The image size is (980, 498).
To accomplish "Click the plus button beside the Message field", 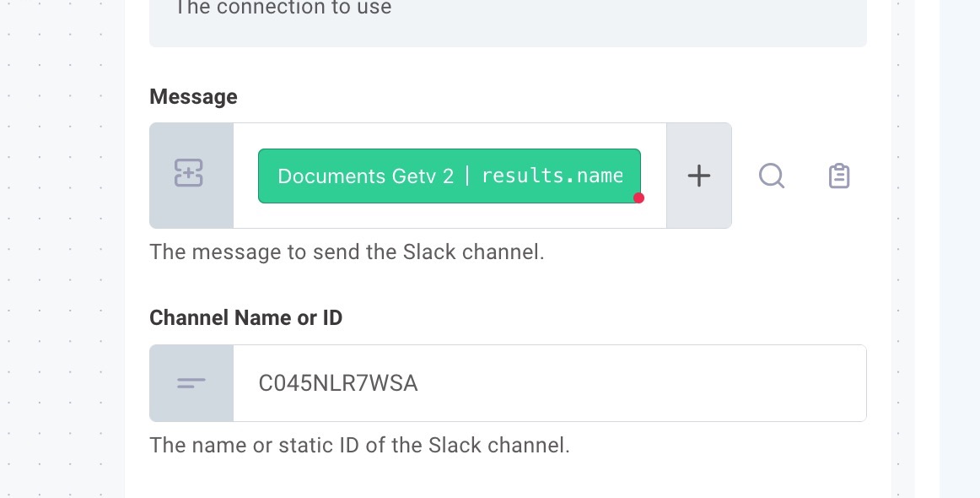I will click(699, 176).
